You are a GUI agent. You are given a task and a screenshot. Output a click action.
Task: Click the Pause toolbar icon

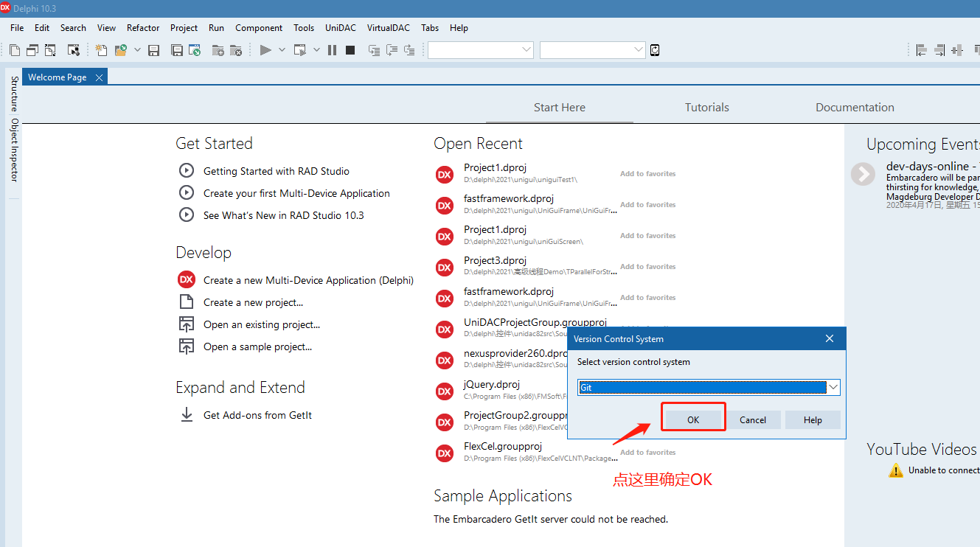coord(332,50)
